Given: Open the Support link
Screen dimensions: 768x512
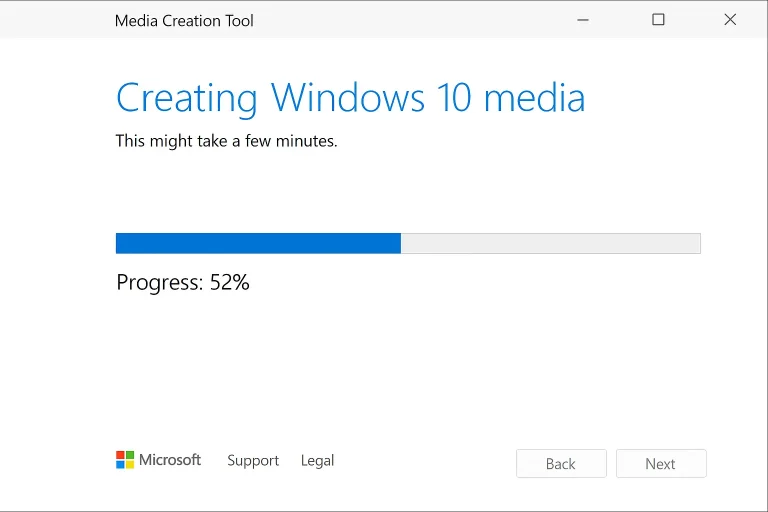Looking at the screenshot, I should [x=253, y=461].
